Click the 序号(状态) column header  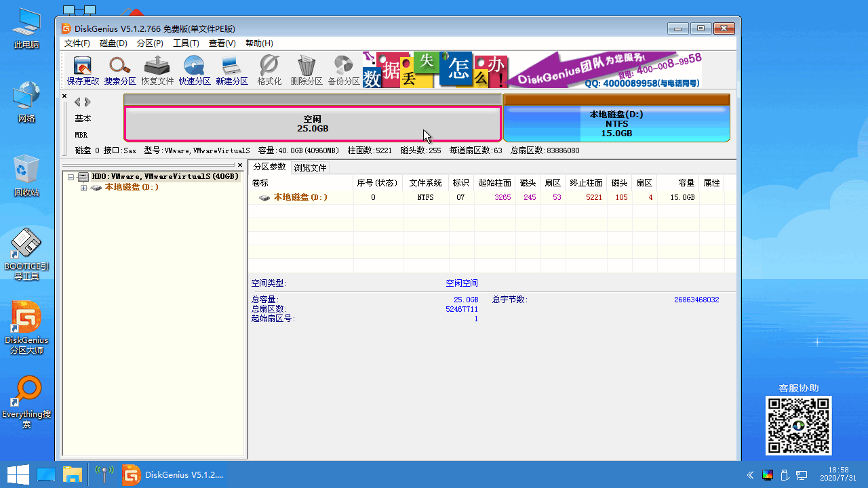click(378, 183)
